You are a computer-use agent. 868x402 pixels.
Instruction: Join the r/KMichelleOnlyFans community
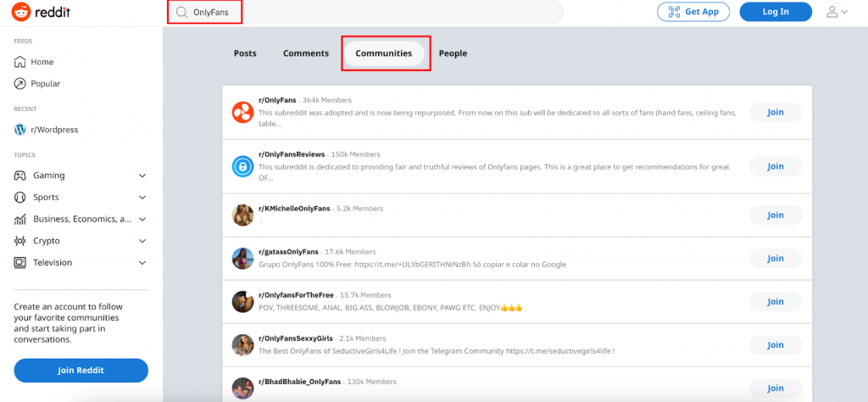(776, 215)
